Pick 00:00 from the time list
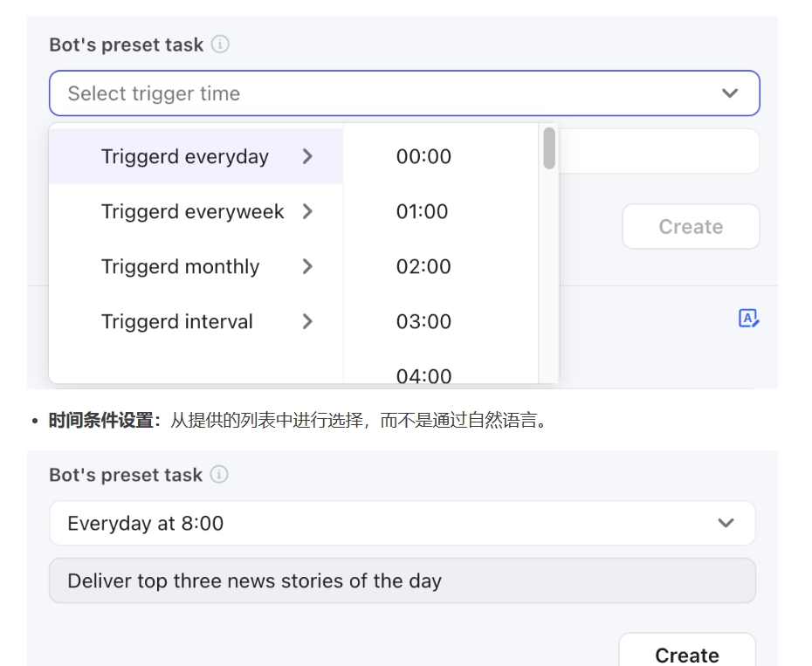Screen dimensions: 812x666 pos(423,157)
